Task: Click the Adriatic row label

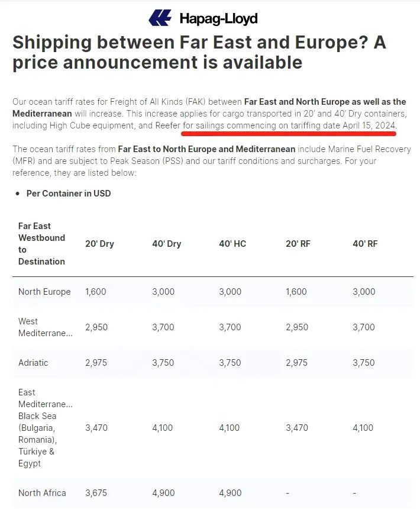Action: click(33, 363)
